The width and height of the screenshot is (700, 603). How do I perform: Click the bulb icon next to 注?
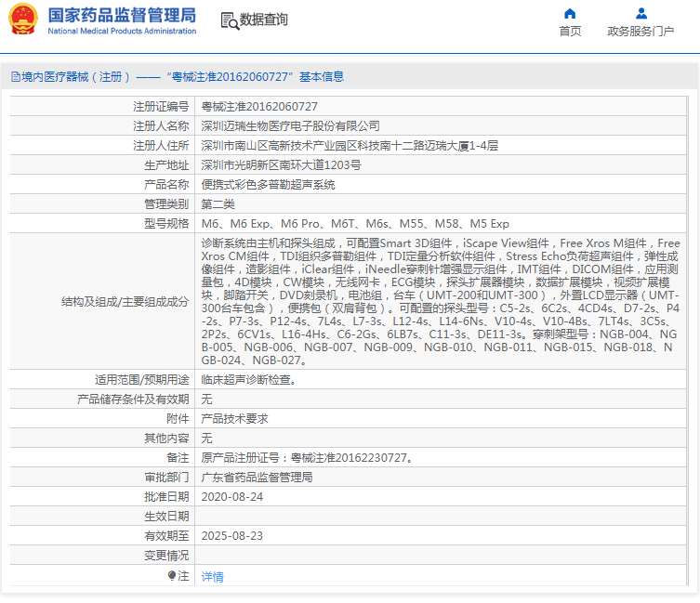(x=171, y=575)
